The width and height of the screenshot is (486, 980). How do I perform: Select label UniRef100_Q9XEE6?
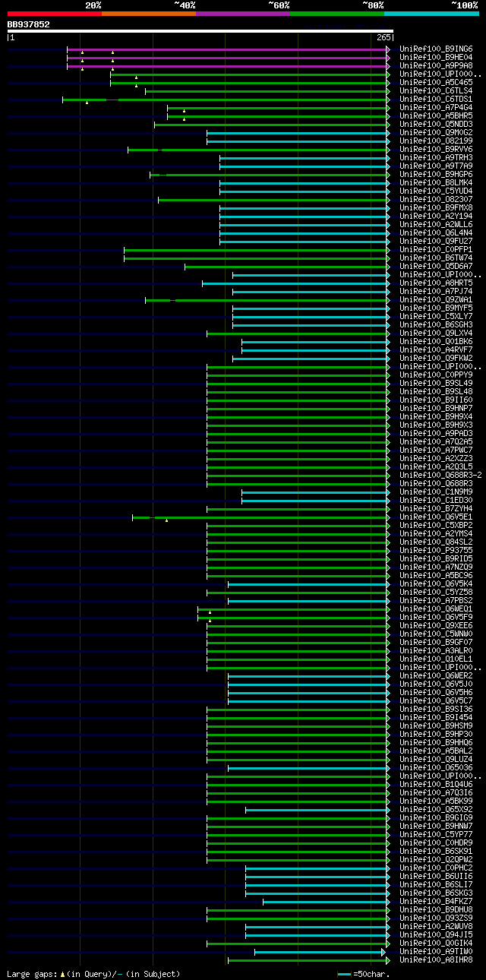pos(436,626)
